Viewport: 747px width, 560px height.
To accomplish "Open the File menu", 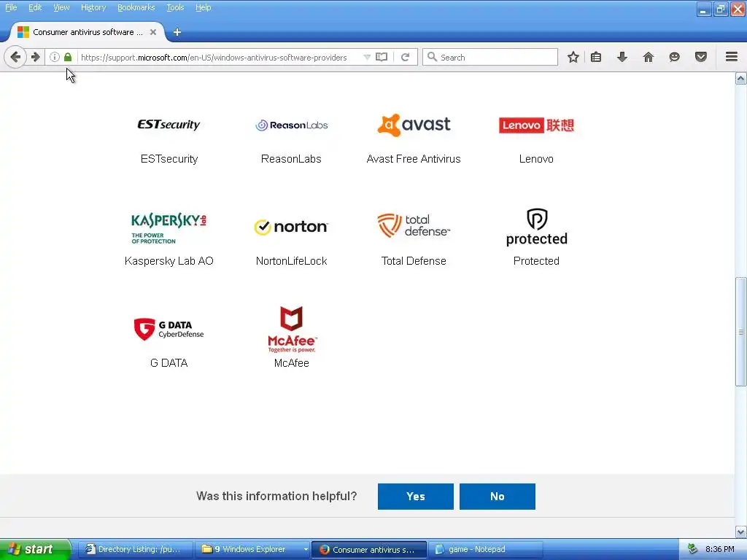I will pos(11,7).
